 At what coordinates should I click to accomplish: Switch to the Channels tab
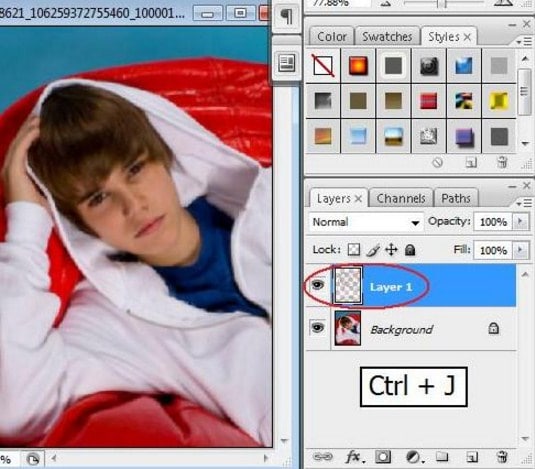coord(401,198)
